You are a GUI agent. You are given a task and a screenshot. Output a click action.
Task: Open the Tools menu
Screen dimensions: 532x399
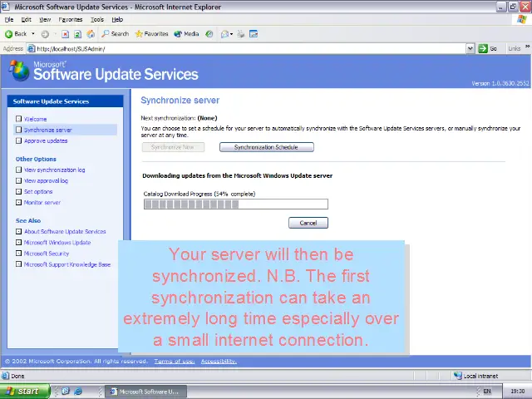(97, 20)
